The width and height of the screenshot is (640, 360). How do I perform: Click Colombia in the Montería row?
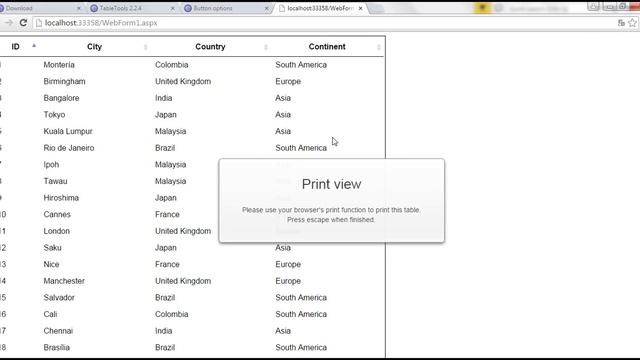171,65
